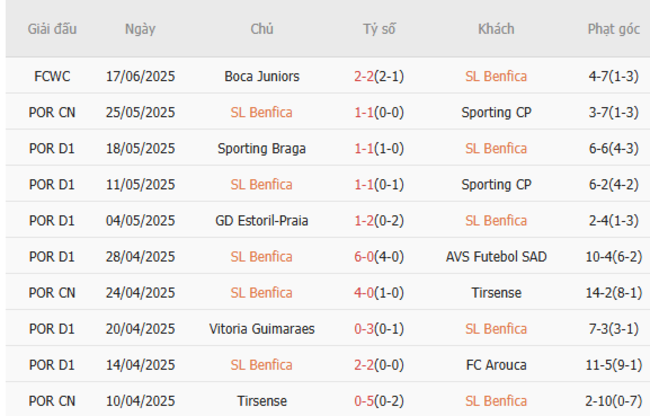Open the Sporting Braga team link
Image resolution: width=650 pixels, height=416 pixels.
pos(262,149)
